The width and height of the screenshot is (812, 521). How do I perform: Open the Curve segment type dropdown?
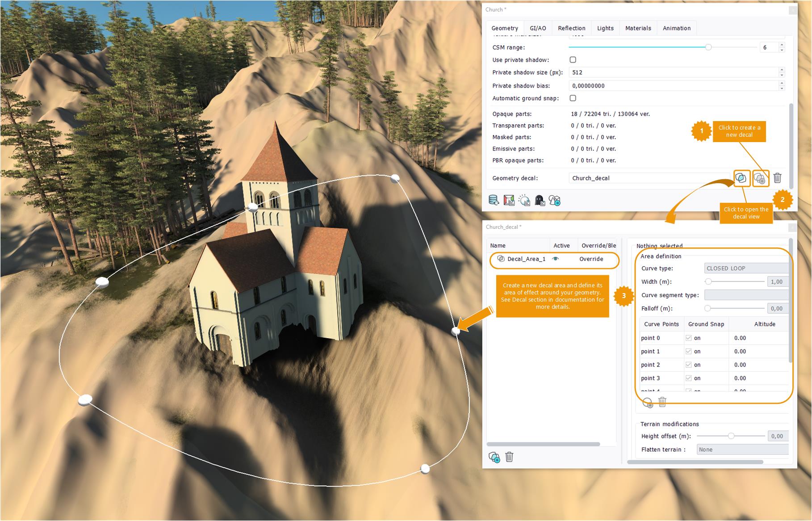click(x=746, y=295)
